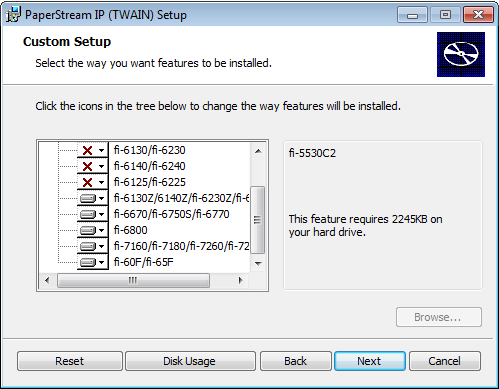Click the horizontal scroll left arrow
Viewport: 499px width, 389px height.
(x=47, y=280)
